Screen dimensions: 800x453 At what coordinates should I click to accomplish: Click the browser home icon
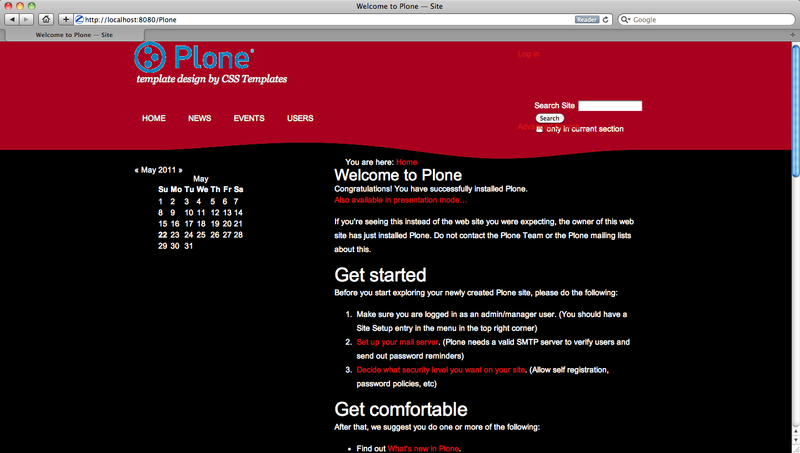pyautogui.click(x=46, y=19)
